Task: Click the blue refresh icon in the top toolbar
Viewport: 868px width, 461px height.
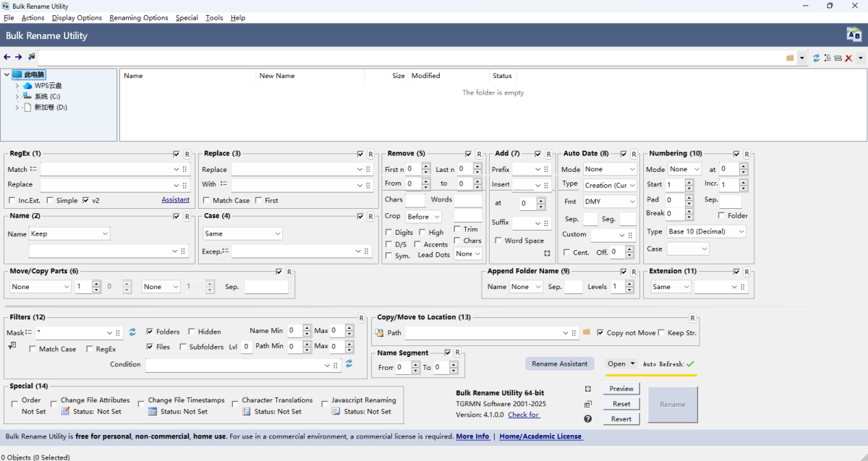Action: (x=817, y=58)
